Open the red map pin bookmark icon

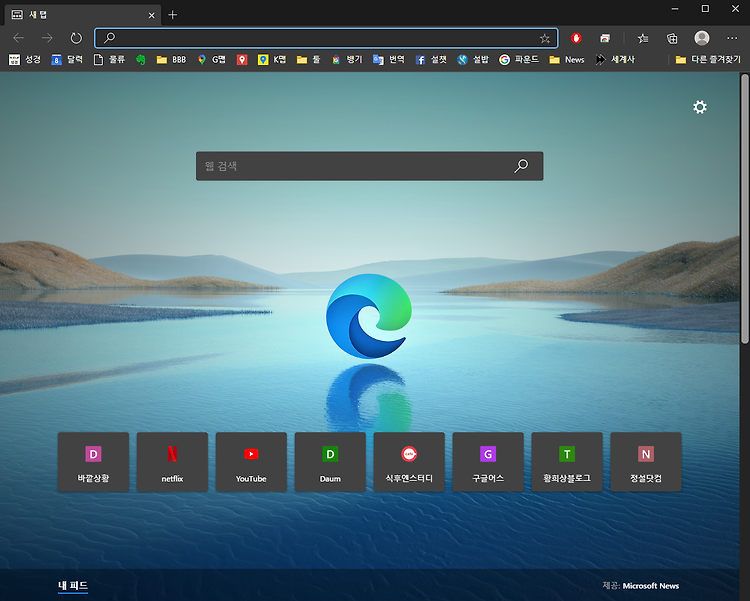242,59
